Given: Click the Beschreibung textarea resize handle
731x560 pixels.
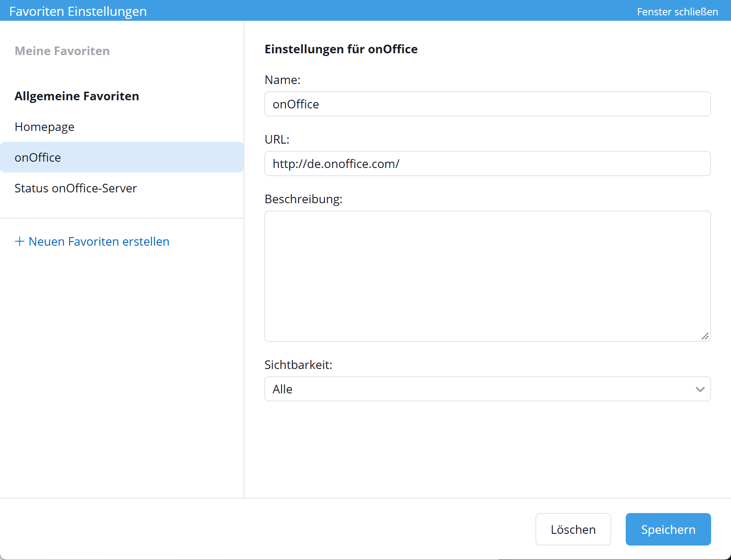Looking at the screenshot, I should click(705, 336).
